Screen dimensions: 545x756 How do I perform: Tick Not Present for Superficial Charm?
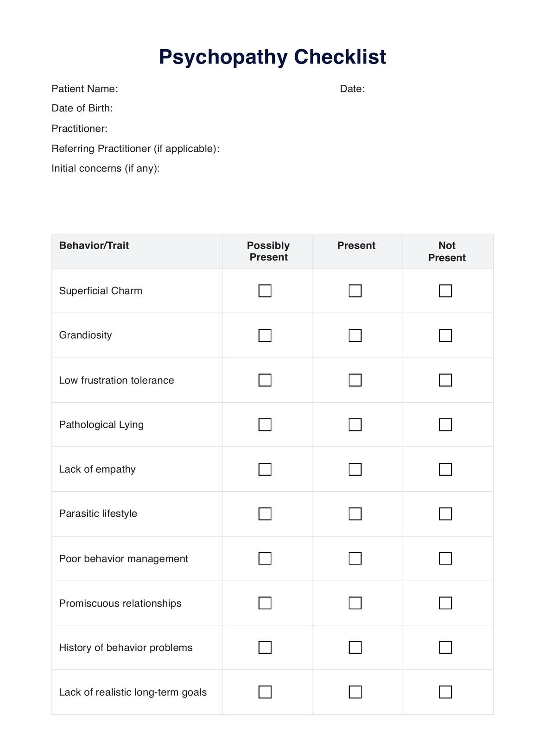point(445,291)
